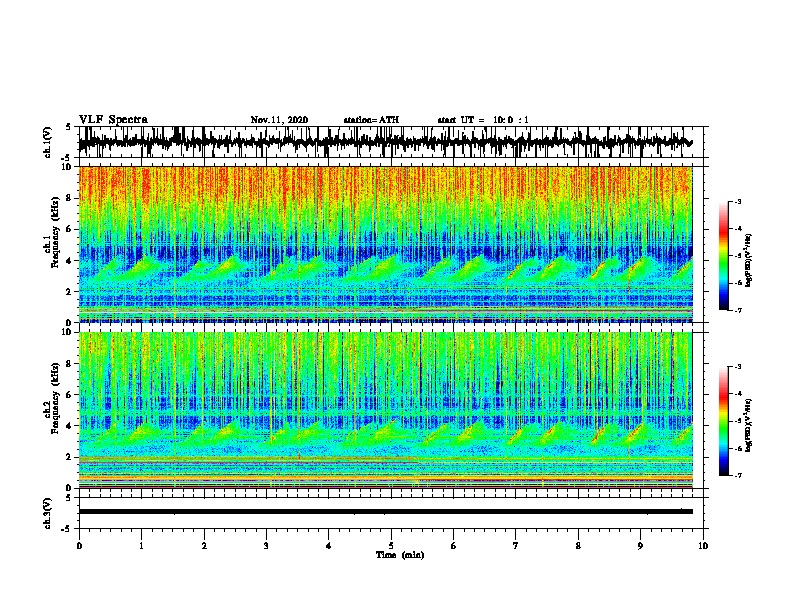Click time axis tick label "1"
The image size is (792, 612).
pos(141,546)
